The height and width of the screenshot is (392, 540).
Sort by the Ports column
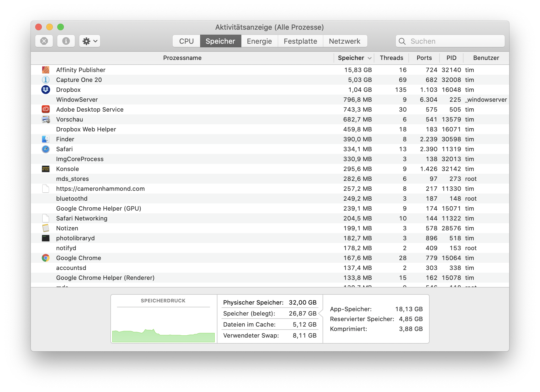click(424, 58)
